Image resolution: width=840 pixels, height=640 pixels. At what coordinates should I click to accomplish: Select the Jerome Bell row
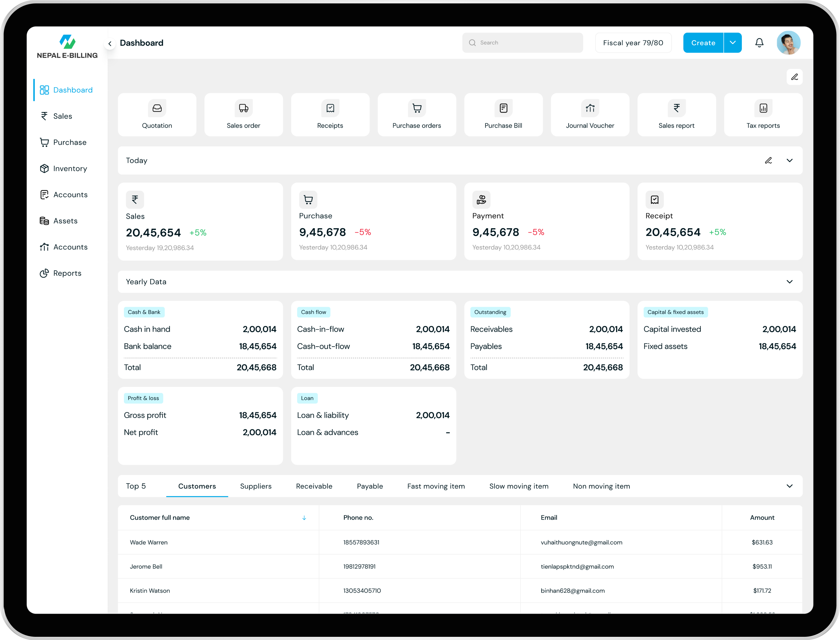[x=460, y=567]
